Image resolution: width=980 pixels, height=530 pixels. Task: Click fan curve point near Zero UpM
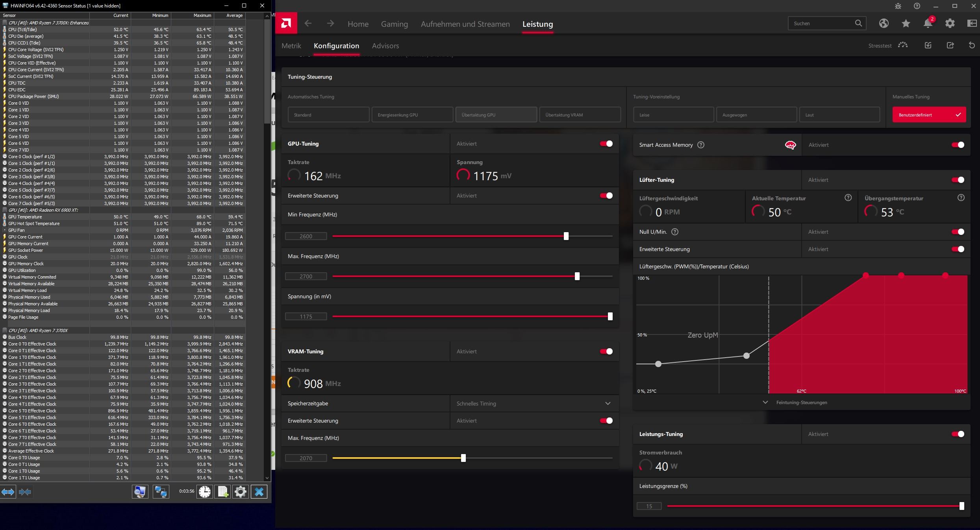(x=747, y=356)
